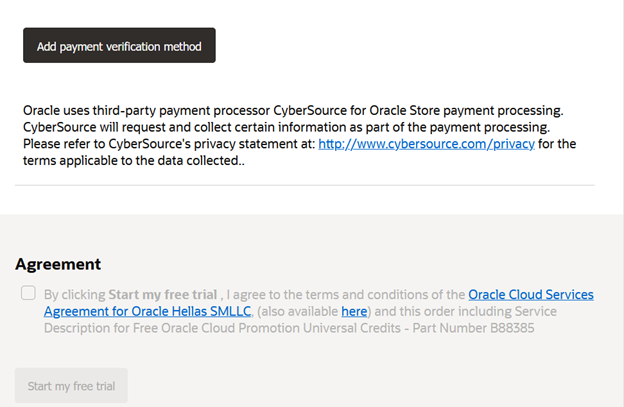Open the 'here' alternate agreement link

point(354,311)
